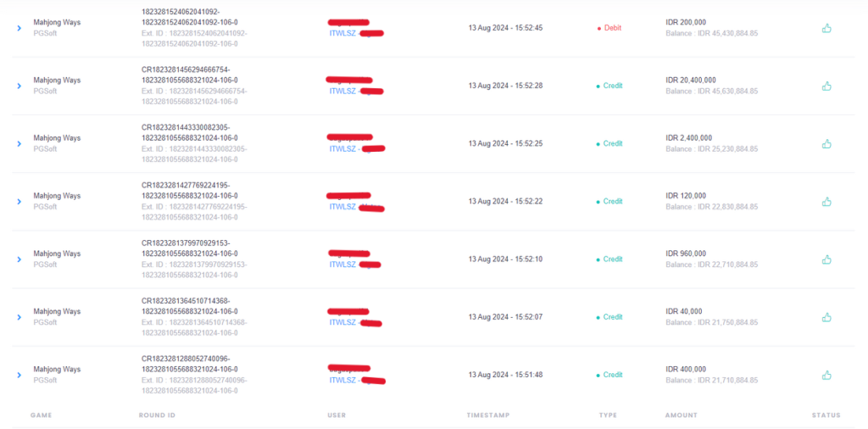
Task: Open ITWLSZ user link on 15:52:45 row
Action: [343, 33]
